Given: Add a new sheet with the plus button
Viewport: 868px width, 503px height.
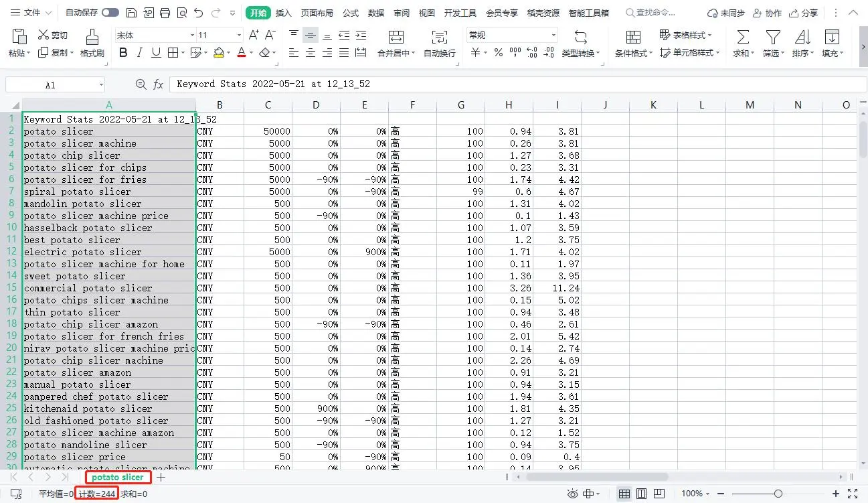Looking at the screenshot, I should pos(161,478).
